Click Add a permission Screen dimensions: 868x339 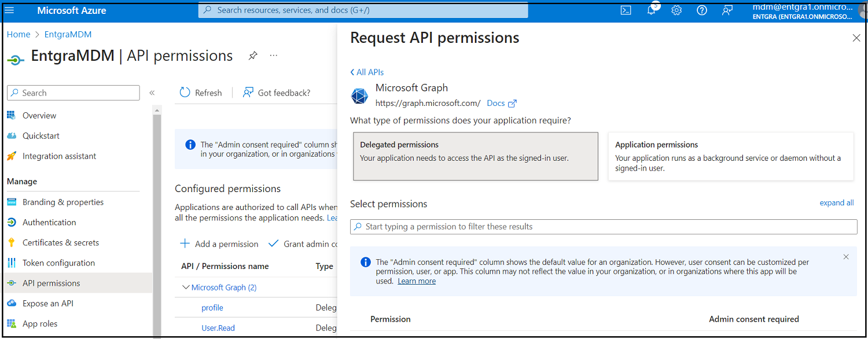click(x=219, y=244)
